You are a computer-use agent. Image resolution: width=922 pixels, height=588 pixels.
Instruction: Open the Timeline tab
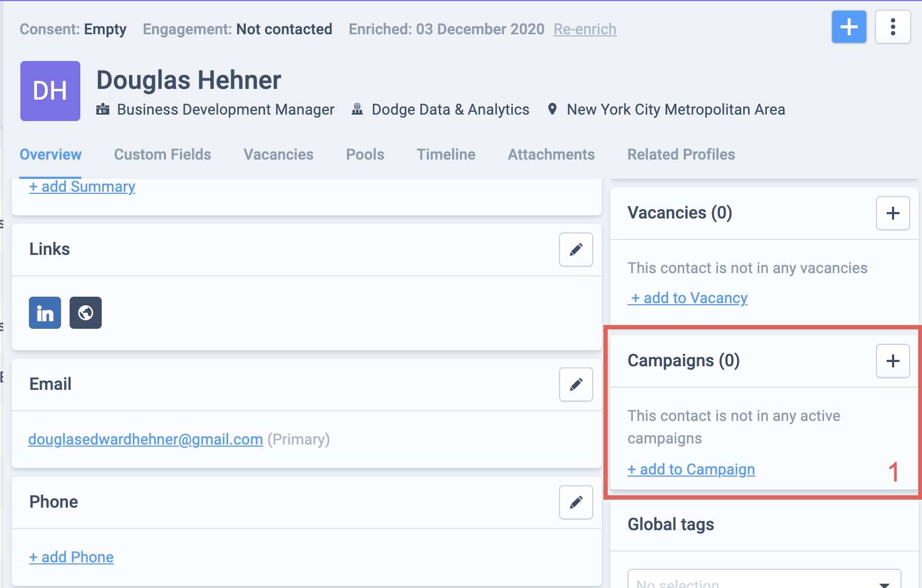point(446,155)
